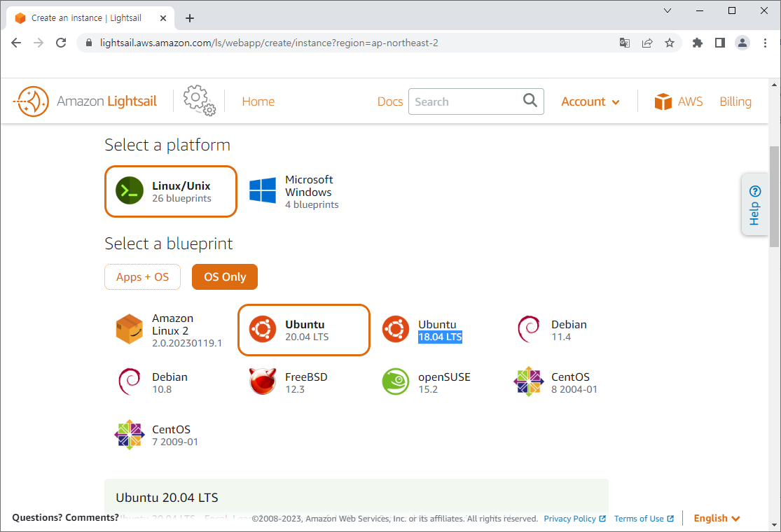Open the Docs menu item

(x=390, y=101)
